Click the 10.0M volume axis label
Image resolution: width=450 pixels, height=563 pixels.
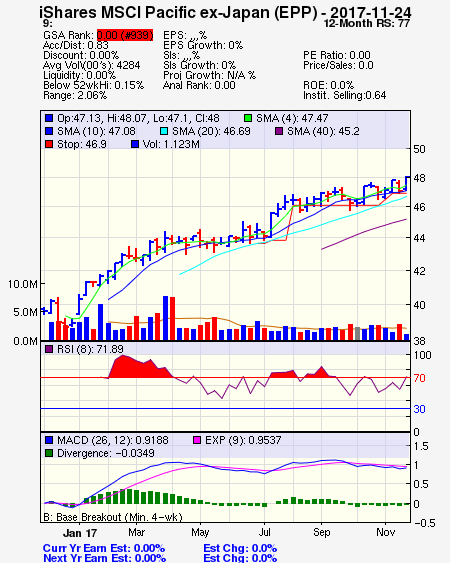[23, 284]
